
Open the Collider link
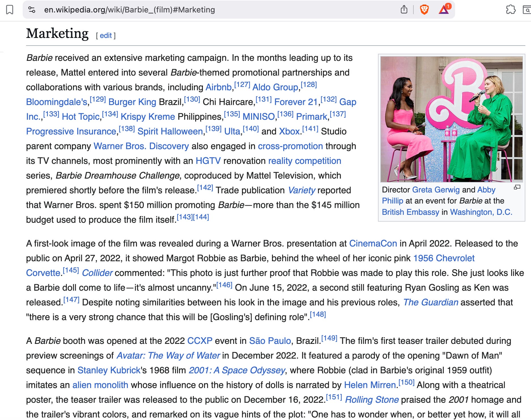97,273
